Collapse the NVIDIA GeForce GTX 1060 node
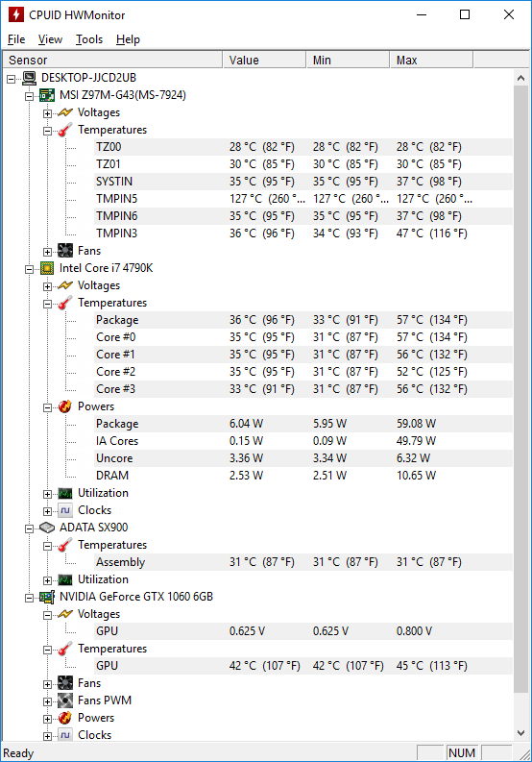 (29, 598)
